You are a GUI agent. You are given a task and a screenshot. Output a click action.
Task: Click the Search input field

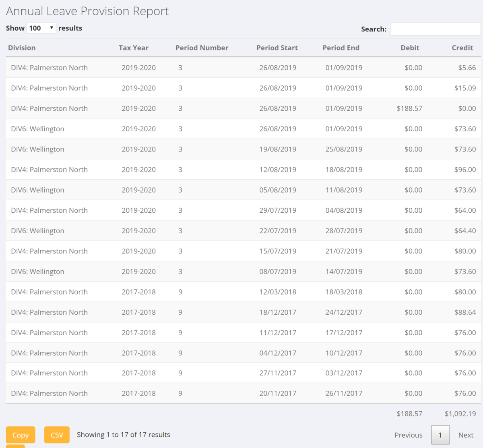pos(435,29)
